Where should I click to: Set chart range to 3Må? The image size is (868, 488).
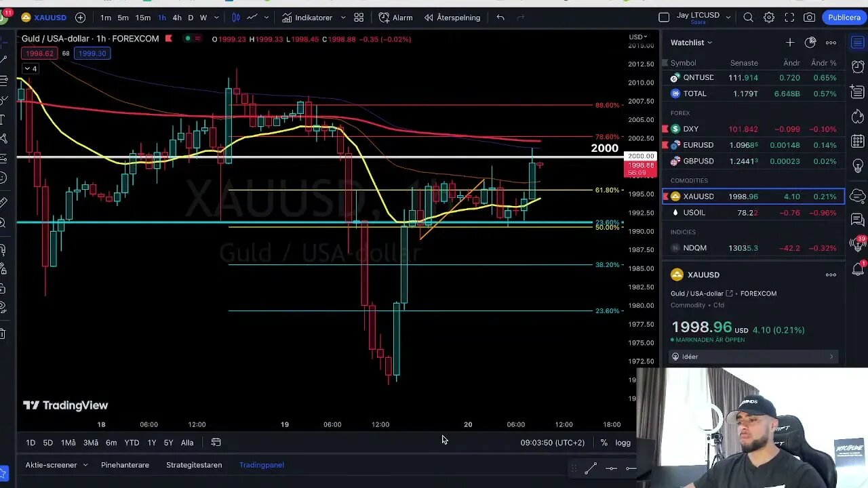point(91,443)
